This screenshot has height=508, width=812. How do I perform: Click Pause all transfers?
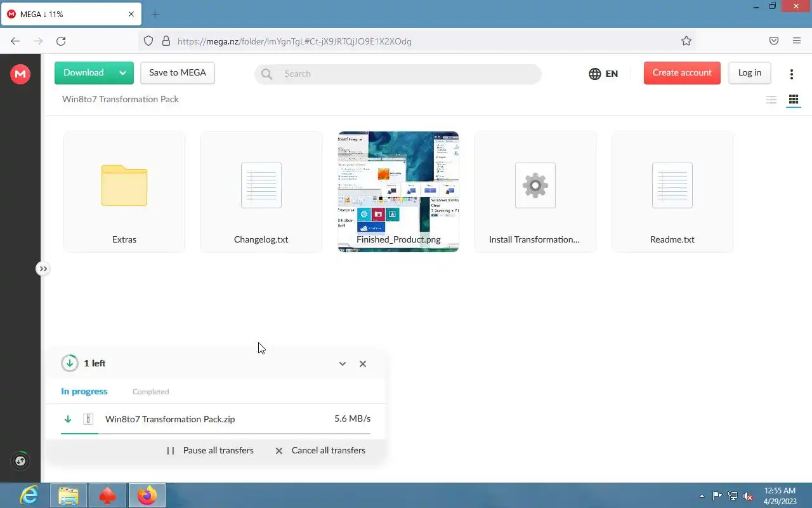pos(210,451)
